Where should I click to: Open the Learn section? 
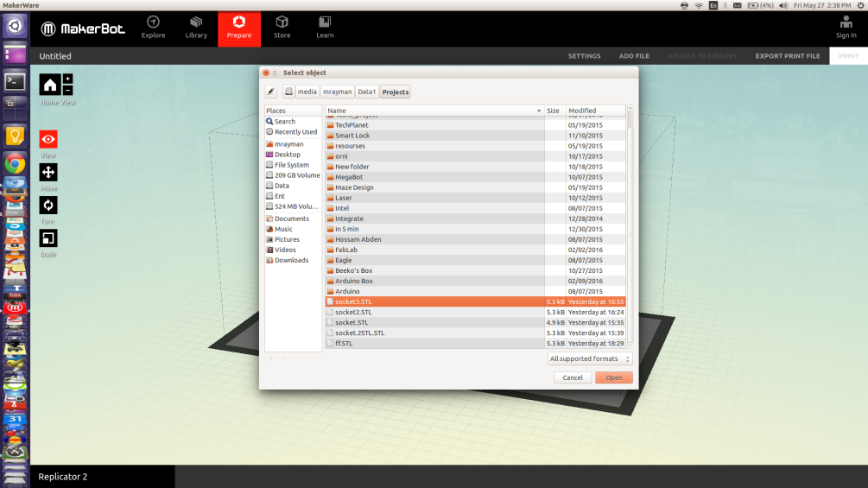pyautogui.click(x=325, y=28)
